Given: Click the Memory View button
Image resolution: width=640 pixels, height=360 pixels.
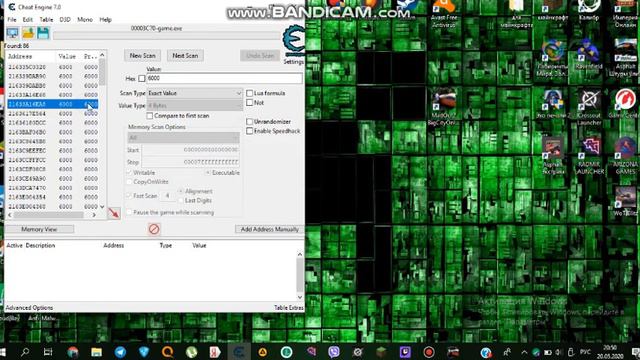Looking at the screenshot, I should [39, 229].
